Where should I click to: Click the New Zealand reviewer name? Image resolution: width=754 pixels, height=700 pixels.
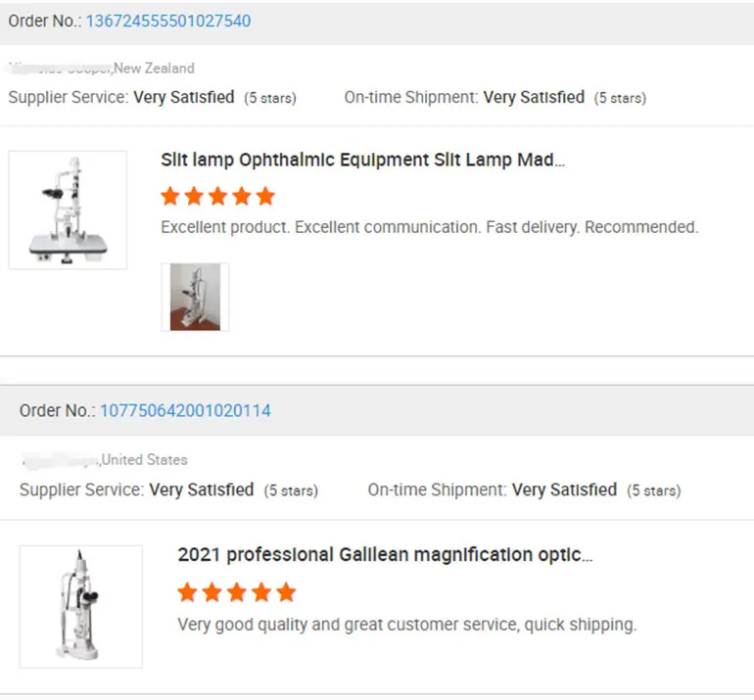(59, 69)
